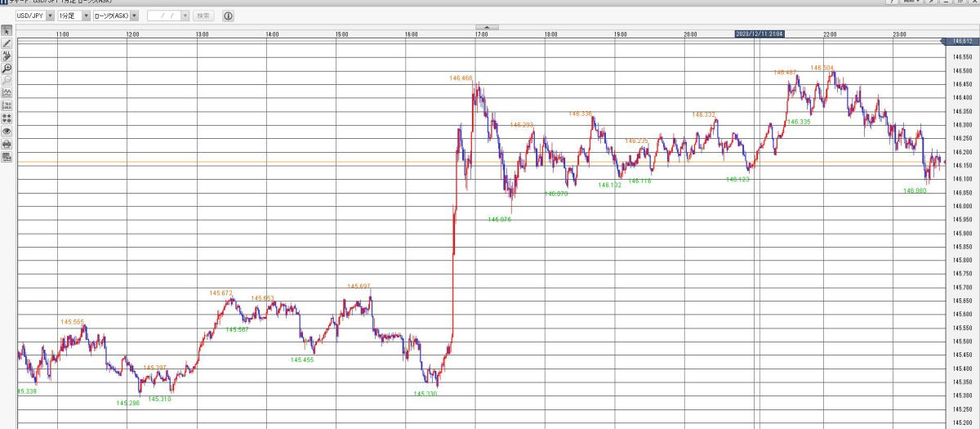The width and height of the screenshot is (980, 429).
Task: Click the erase all drawings tool
Action: [7, 56]
